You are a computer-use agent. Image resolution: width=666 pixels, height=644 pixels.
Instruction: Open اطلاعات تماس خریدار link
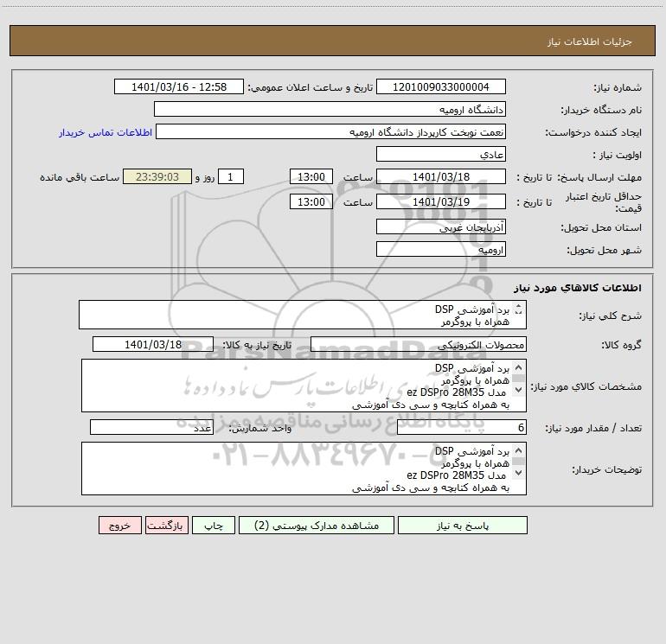click(106, 132)
